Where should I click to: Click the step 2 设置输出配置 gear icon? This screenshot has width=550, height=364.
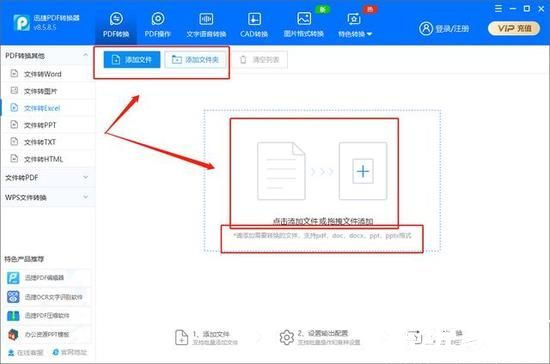click(x=287, y=337)
